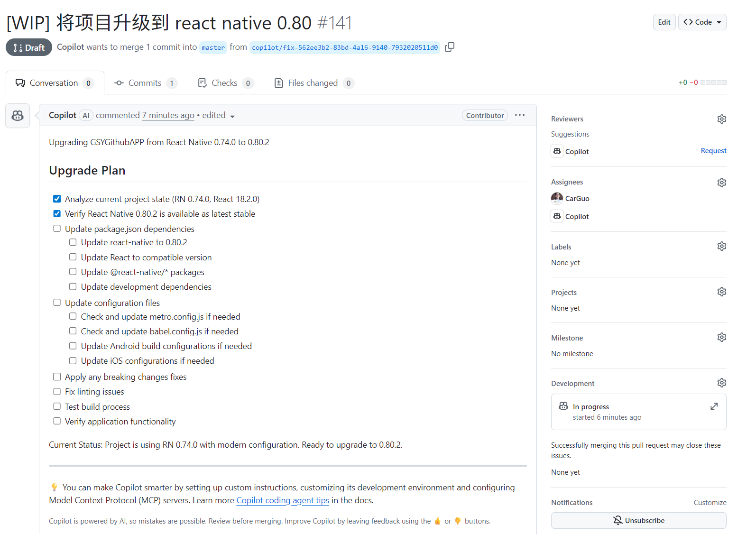Click the Draft status badge

point(29,47)
